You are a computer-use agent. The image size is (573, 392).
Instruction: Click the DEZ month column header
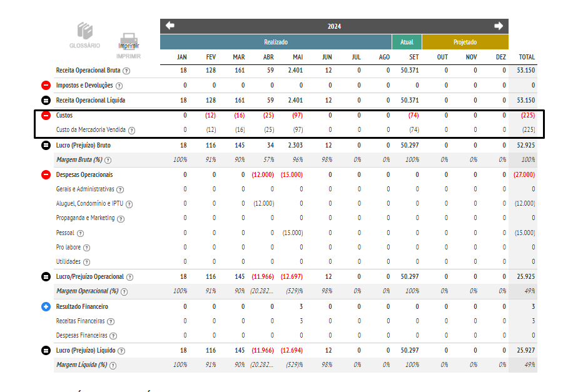pyautogui.click(x=501, y=57)
